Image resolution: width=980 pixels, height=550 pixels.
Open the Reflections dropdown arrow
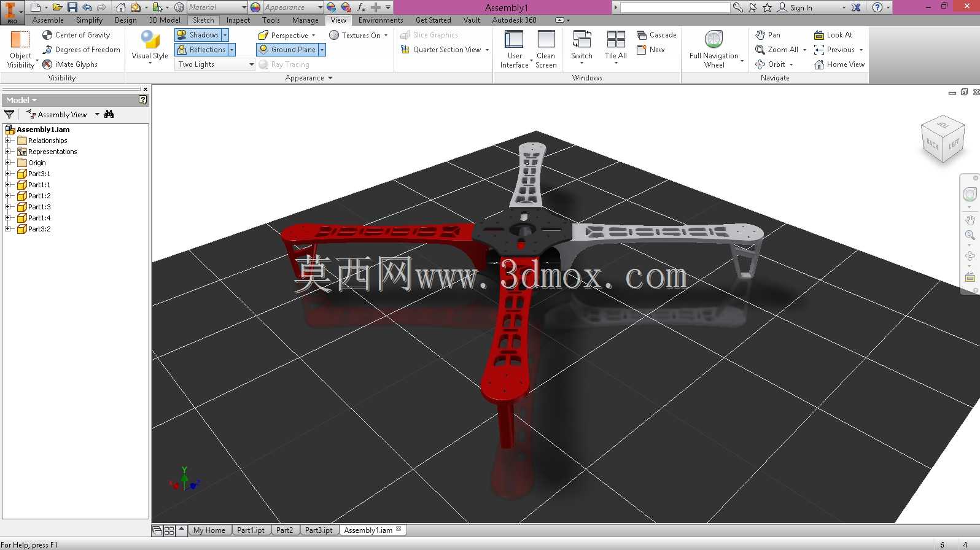pos(232,50)
